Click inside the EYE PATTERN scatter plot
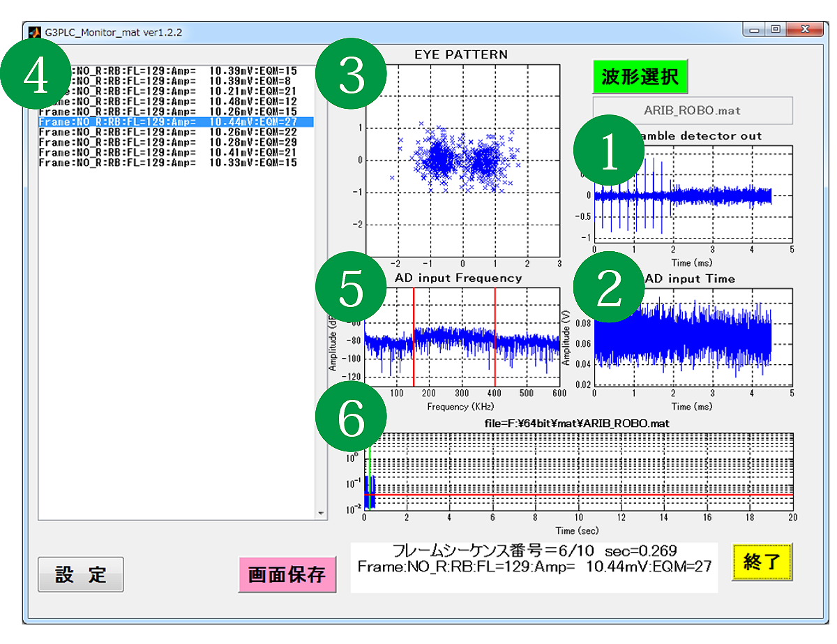 [x=462, y=160]
